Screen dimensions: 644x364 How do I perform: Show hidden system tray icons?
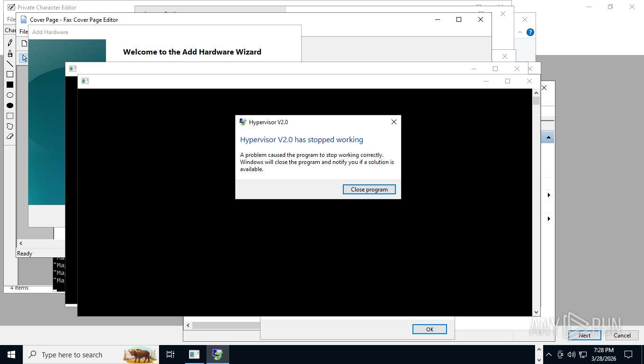(549, 355)
